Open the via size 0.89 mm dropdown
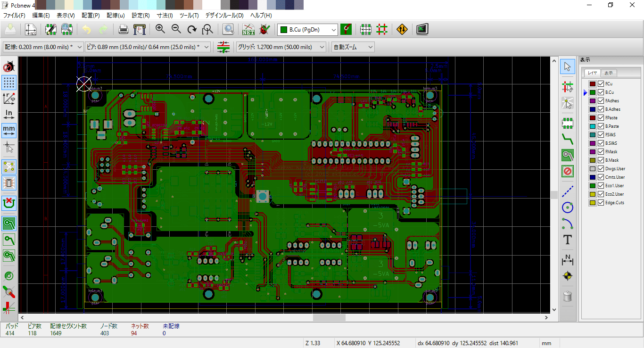 [148, 47]
